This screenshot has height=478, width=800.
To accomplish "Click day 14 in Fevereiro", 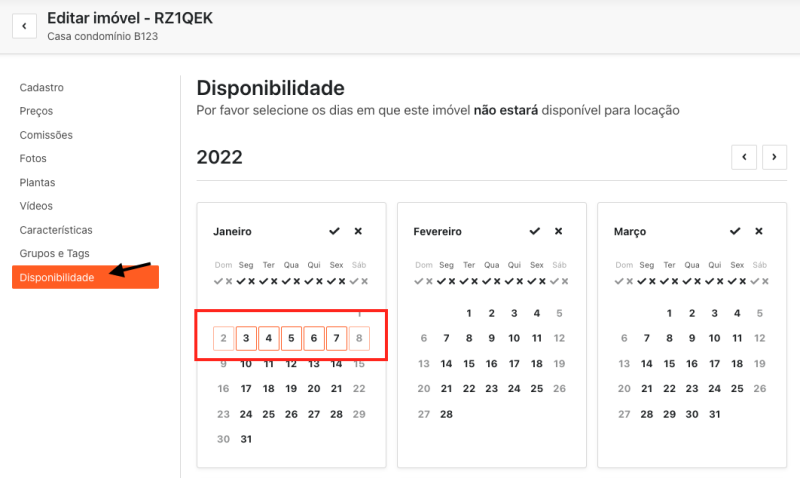I will tap(446, 364).
